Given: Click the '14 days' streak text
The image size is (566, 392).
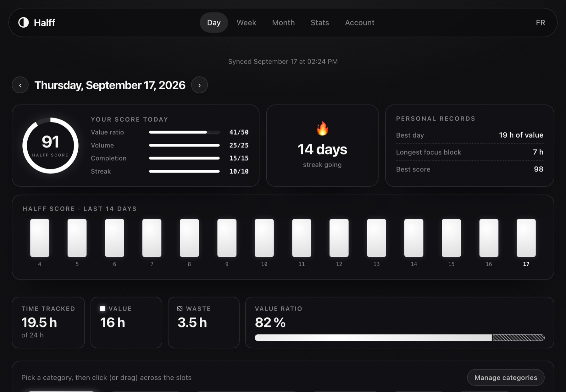Looking at the screenshot, I should 322,149.
